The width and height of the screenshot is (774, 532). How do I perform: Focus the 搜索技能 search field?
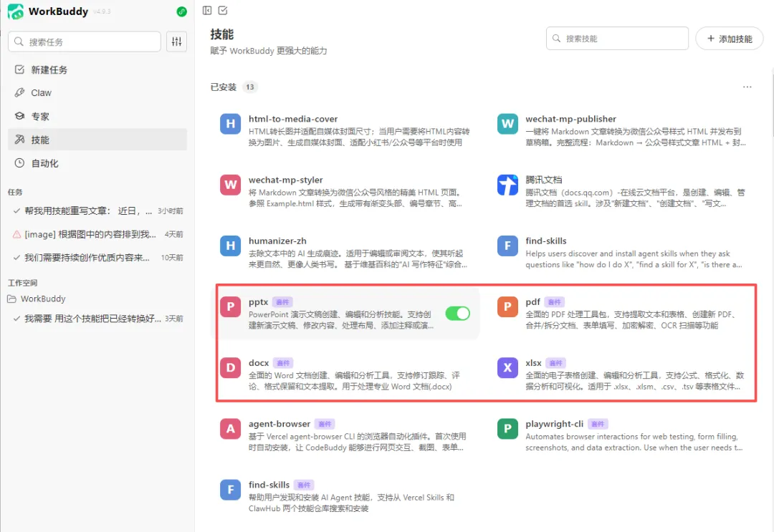click(x=617, y=39)
